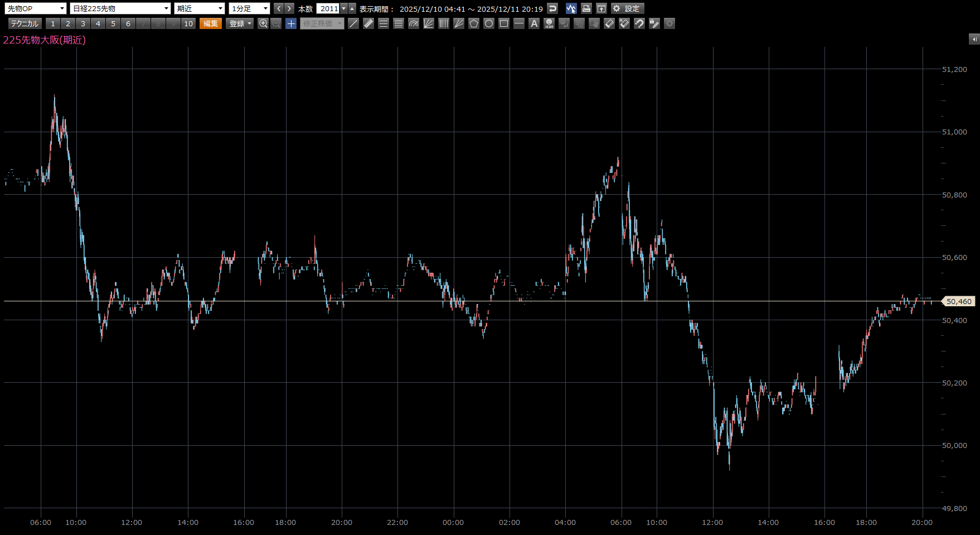Switch to chart preset tab 10
This screenshot has width=980, height=535.
click(188, 23)
